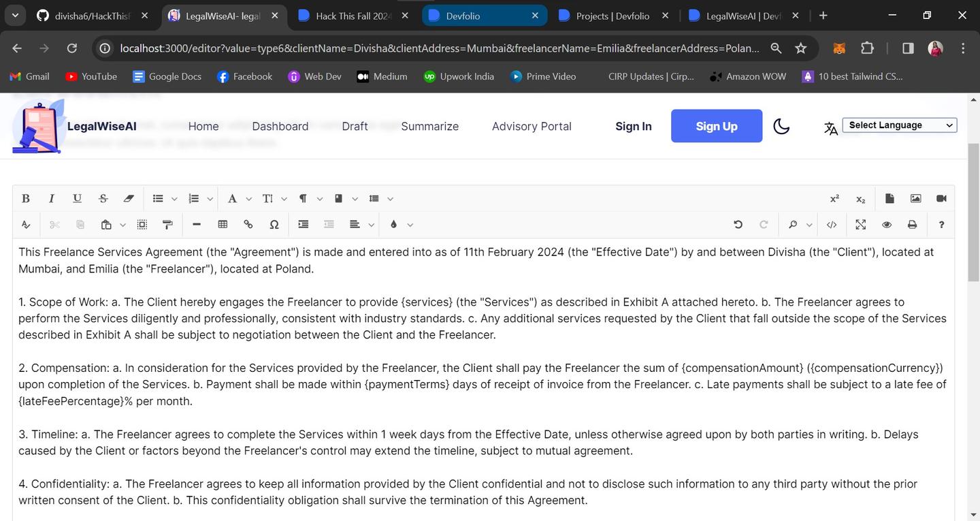Viewport: 980px width, 521px height.
Task: Click the browser address bar
Action: pos(440,48)
